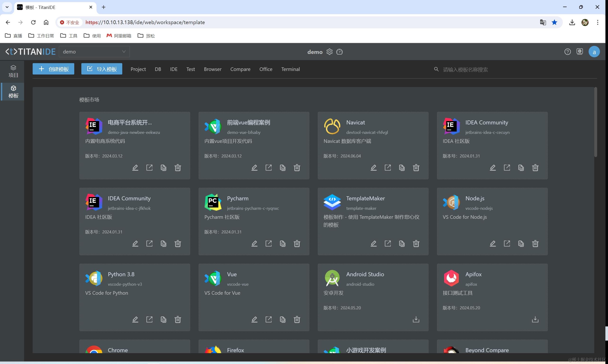Delete the jetbrains-idea-c-jfkhok template
Screen dimensions: 608x364
click(178, 244)
